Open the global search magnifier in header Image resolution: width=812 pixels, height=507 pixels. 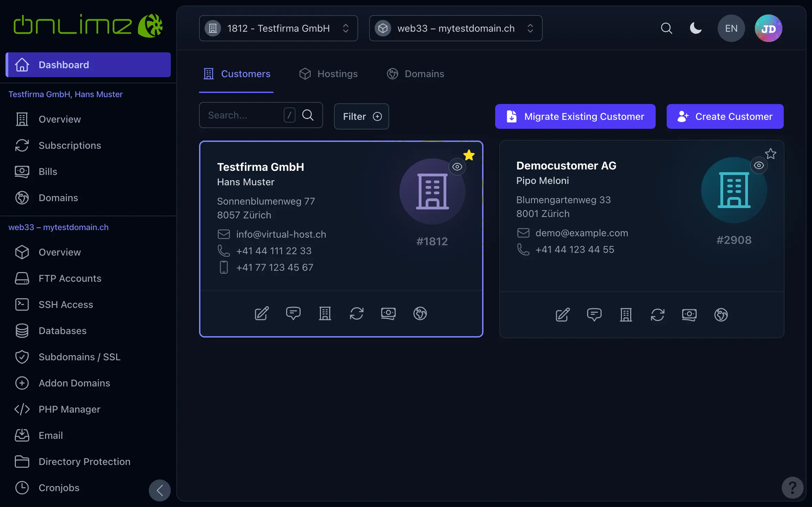(666, 28)
